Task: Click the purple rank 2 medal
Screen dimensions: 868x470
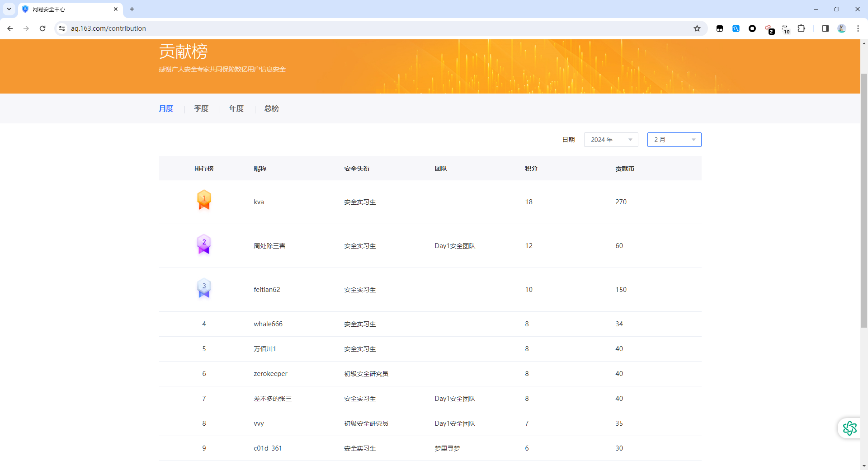Action: [204, 244]
